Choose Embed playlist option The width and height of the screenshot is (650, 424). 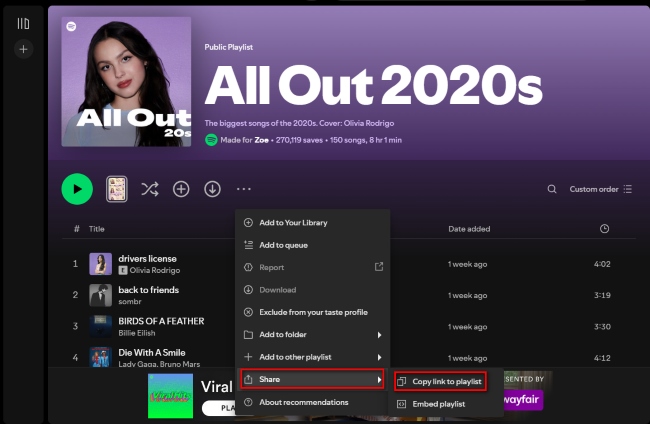point(446,404)
